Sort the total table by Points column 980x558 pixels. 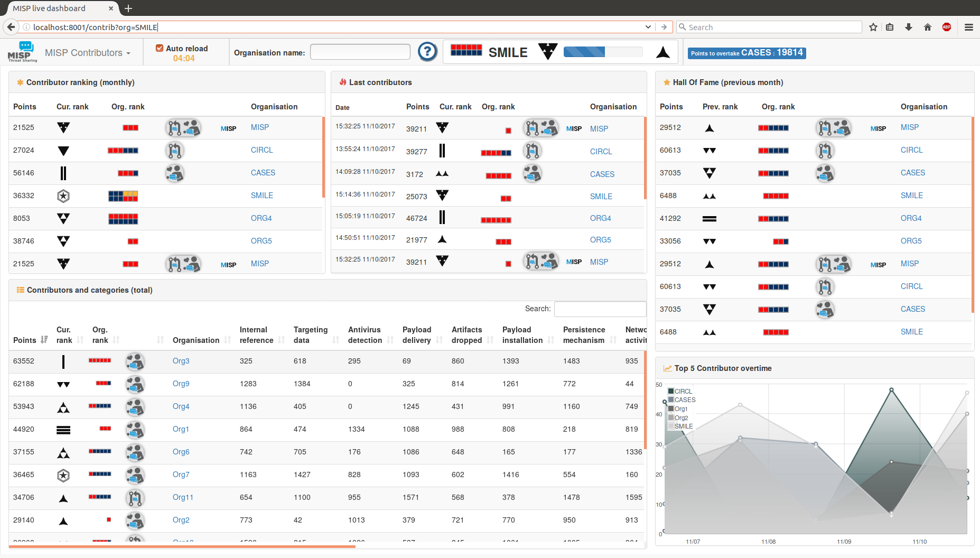tap(30, 340)
